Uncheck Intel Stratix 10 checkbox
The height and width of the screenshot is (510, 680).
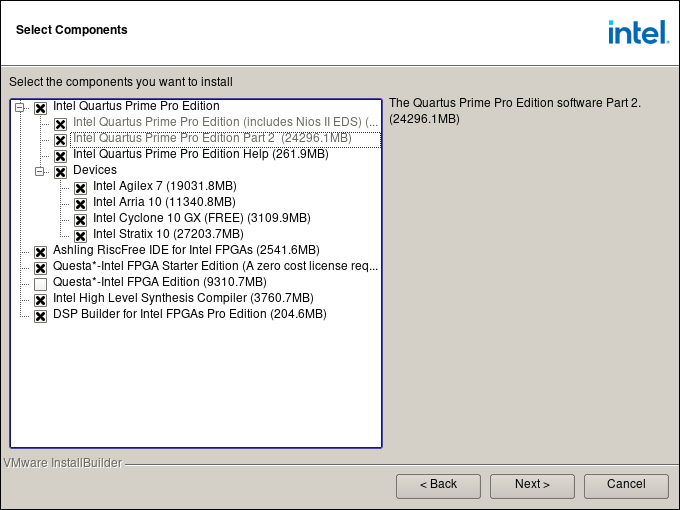pyautogui.click(x=80, y=236)
